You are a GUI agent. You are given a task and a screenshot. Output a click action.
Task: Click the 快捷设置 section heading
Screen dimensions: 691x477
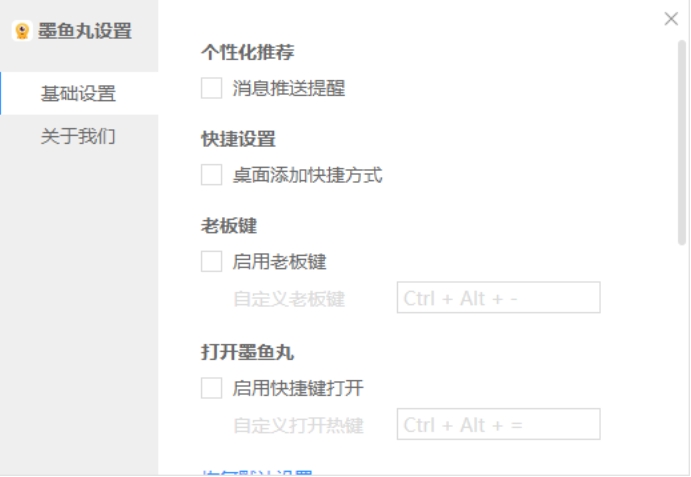tap(238, 139)
